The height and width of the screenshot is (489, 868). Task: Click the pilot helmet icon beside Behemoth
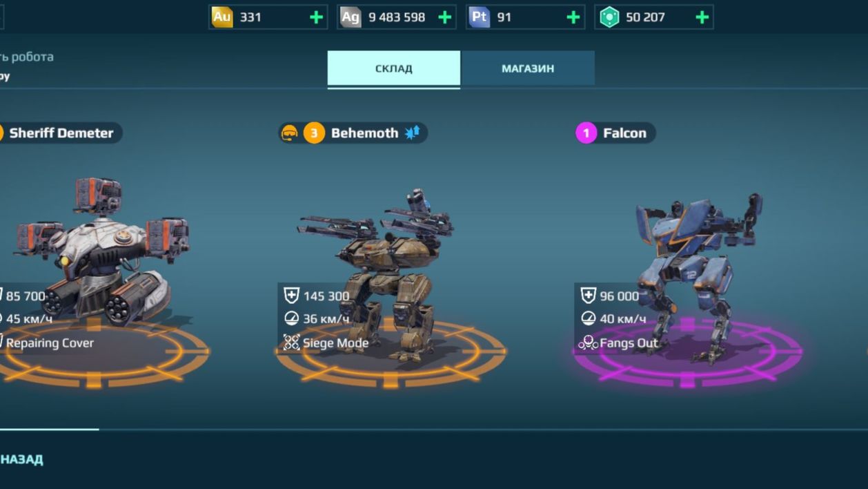(x=290, y=133)
